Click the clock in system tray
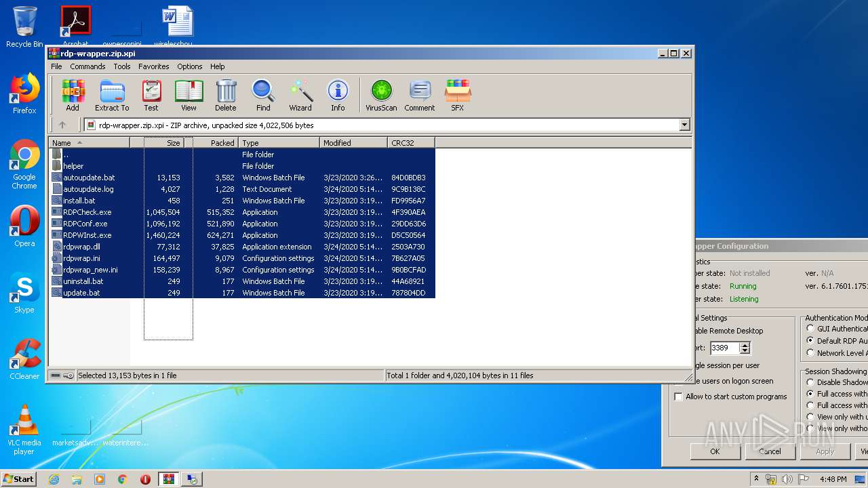Screen dimensions: 868x488 (833, 479)
